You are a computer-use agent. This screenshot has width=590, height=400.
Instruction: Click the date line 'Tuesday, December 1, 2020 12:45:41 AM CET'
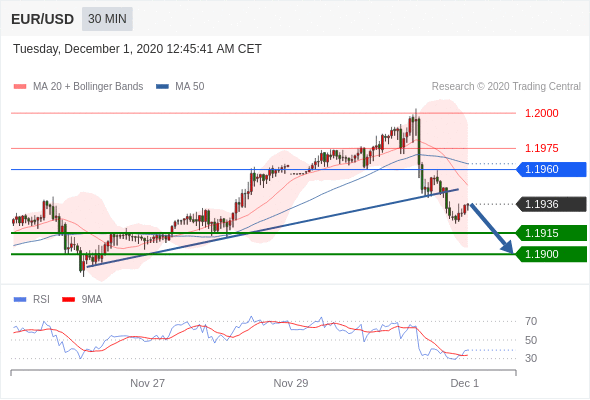click(x=137, y=49)
